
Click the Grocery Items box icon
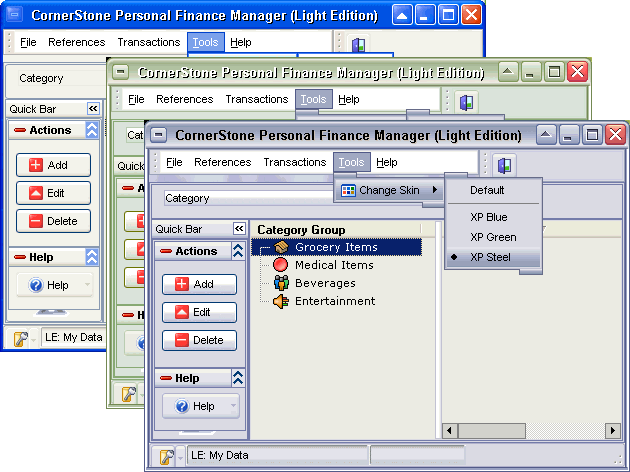point(281,247)
